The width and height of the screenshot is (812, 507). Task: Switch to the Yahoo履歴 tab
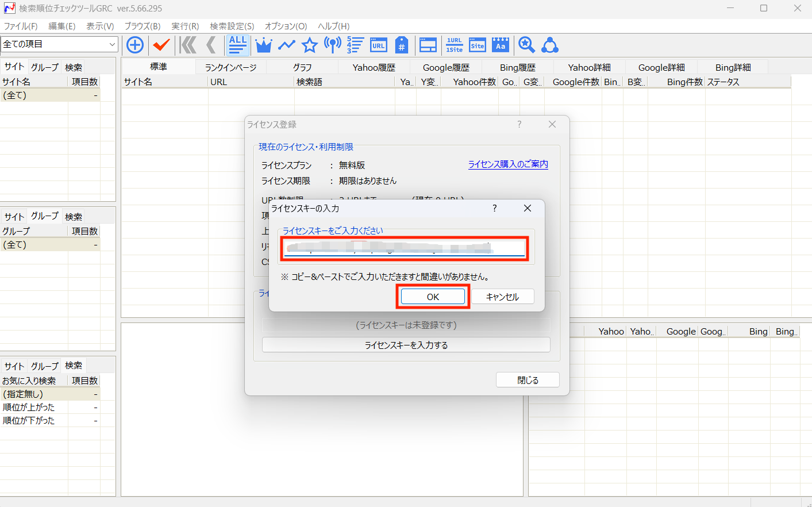[374, 67]
